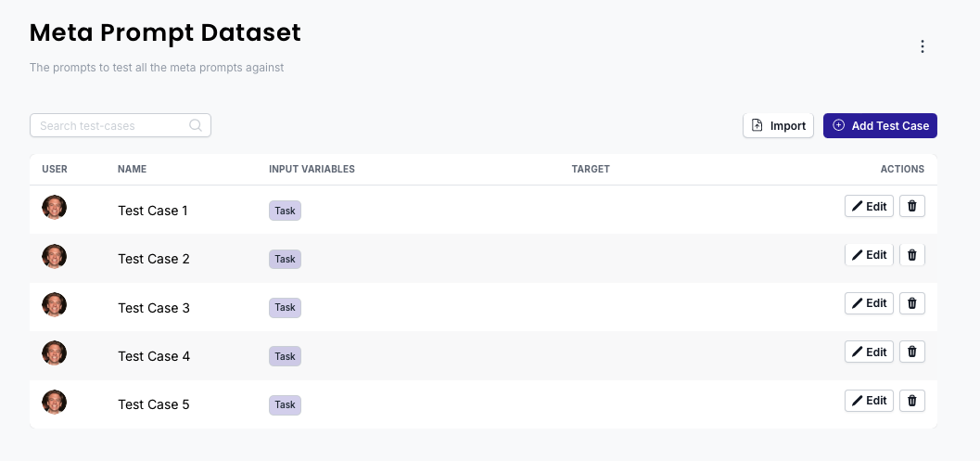Viewport: 980px width, 461px height.
Task: Click user avatar in Test Case 1 row
Action: (x=55, y=207)
